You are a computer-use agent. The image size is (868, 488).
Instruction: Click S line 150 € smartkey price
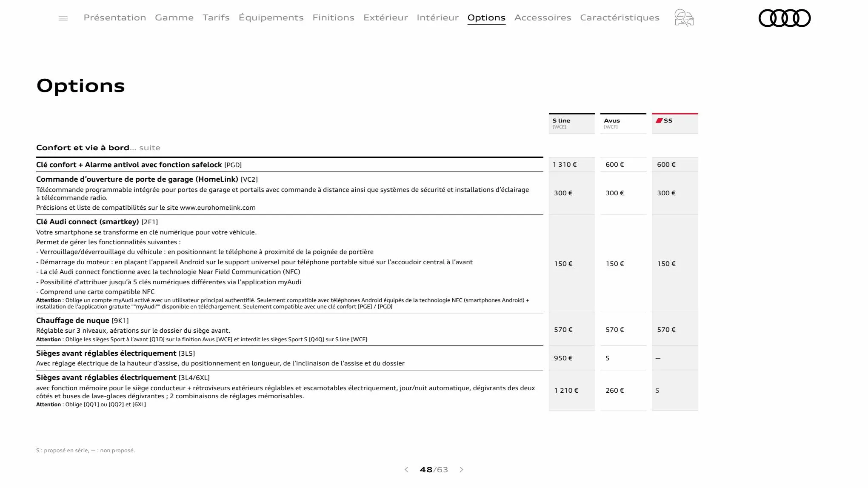[563, 264]
